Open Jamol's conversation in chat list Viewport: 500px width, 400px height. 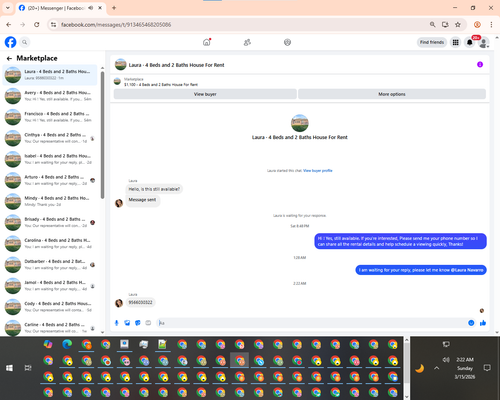tap(50, 286)
